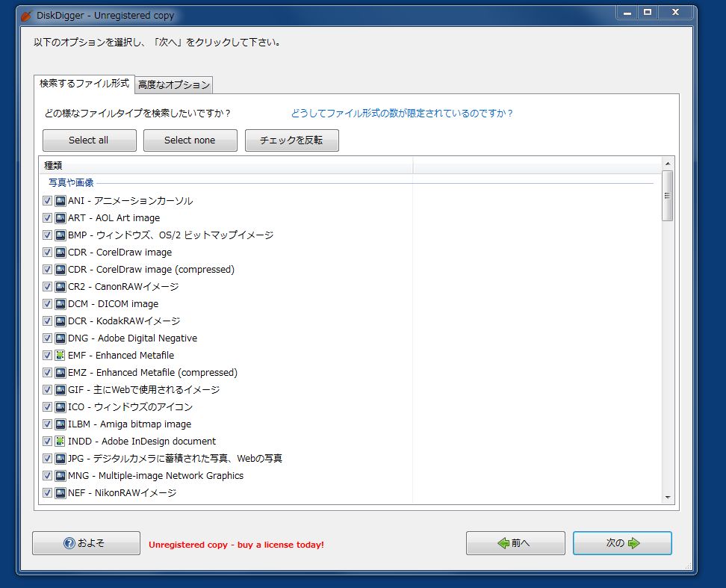Image resolution: width=726 pixels, height=588 pixels.
Task: Click the CR2 CanonRAW file icon
Action: (x=60, y=287)
